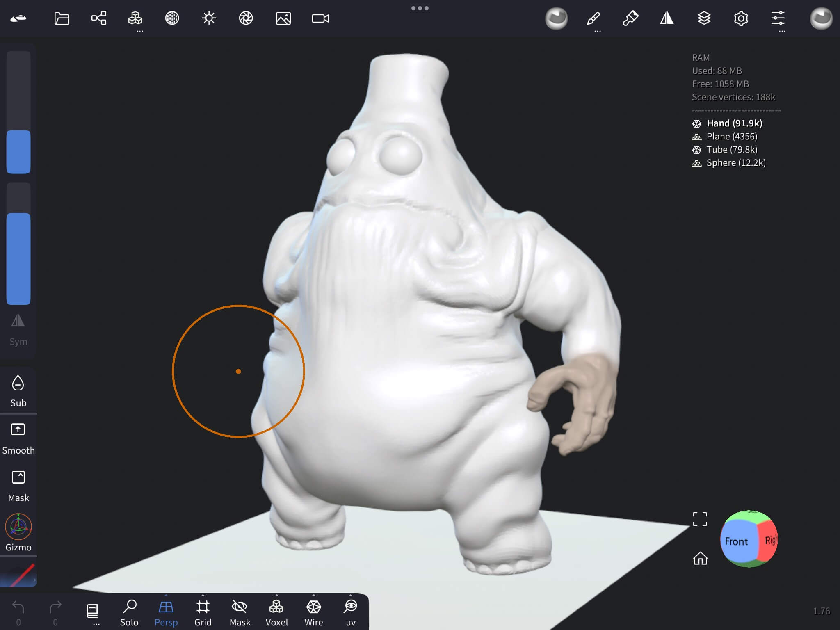Select the Tube (79.8k) object

(725, 150)
